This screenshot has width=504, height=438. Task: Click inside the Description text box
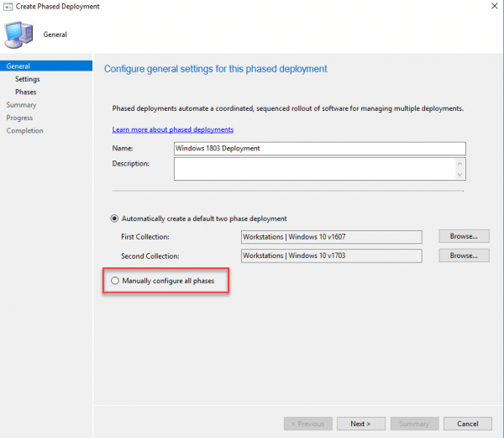tap(314, 169)
